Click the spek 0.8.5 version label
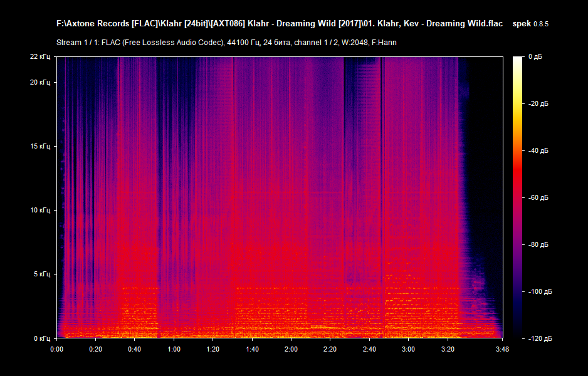Screen dimensions: 588x376 [530, 24]
